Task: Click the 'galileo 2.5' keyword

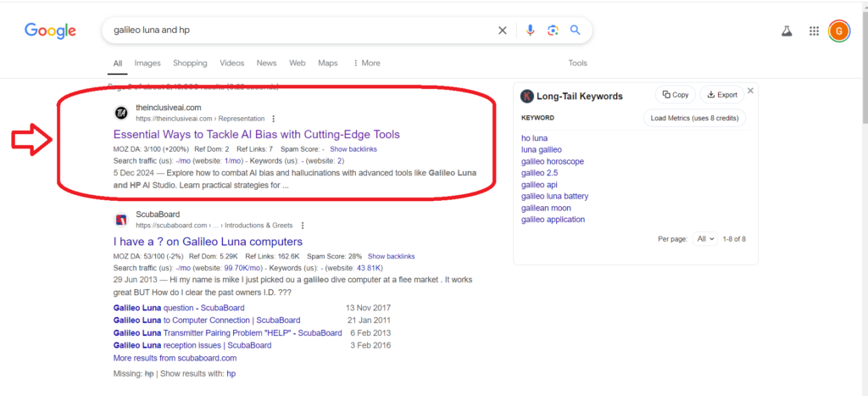Action: pyautogui.click(x=540, y=173)
